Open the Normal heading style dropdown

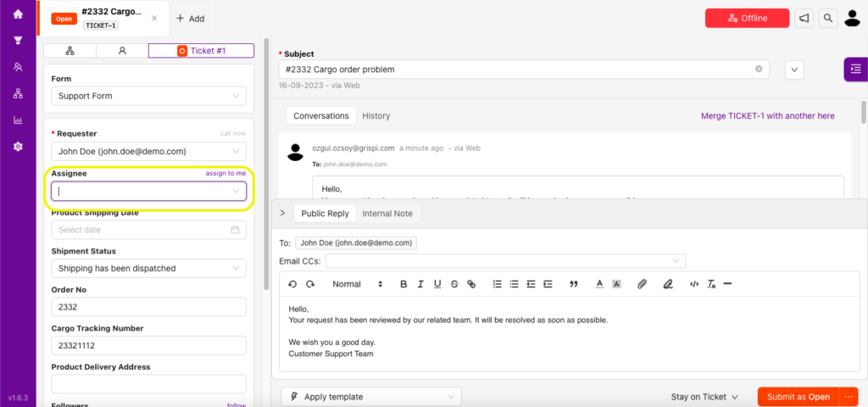pyautogui.click(x=357, y=284)
